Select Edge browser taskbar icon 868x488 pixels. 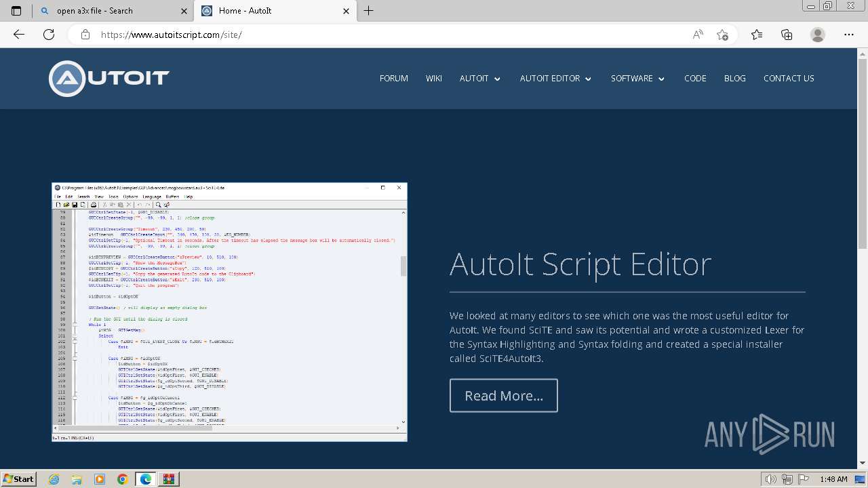pyautogui.click(x=145, y=479)
